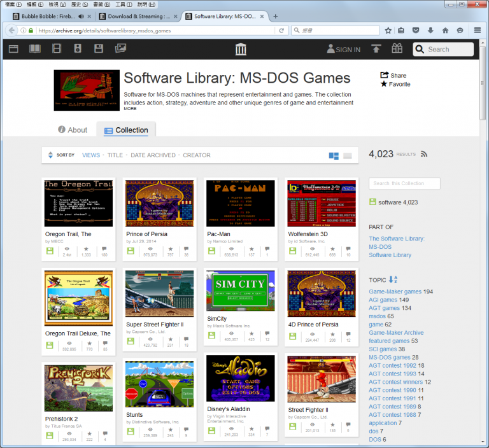Go back with browser back arrow
489x448 pixels.
(x=12, y=31)
